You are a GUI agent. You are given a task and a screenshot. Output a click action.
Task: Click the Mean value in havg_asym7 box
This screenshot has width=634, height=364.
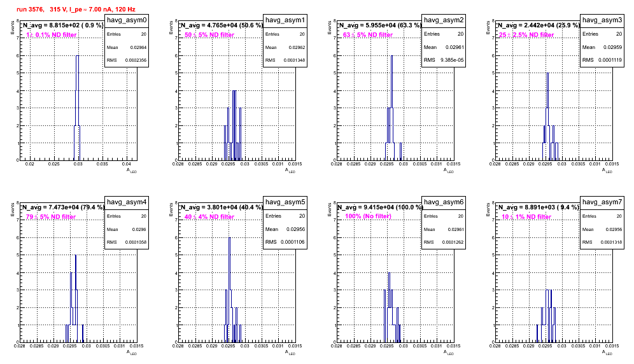(614, 230)
